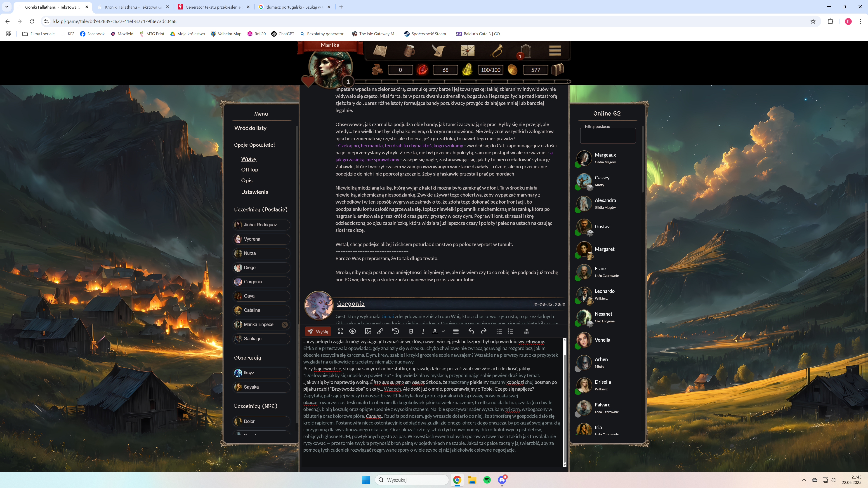Expand the tab search chevron
The width and height of the screenshot is (868, 488).
pyautogui.click(x=6, y=7)
